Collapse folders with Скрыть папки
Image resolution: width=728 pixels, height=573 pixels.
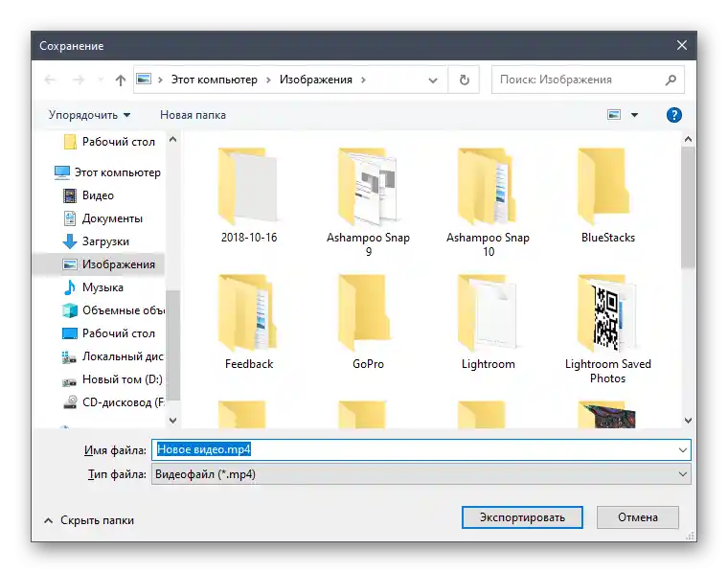tap(88, 520)
